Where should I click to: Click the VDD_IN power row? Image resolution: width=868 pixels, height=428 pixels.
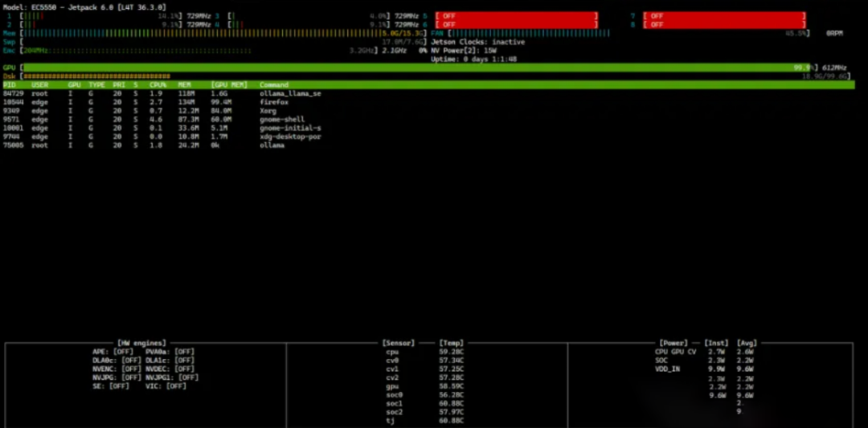pyautogui.click(x=704, y=369)
